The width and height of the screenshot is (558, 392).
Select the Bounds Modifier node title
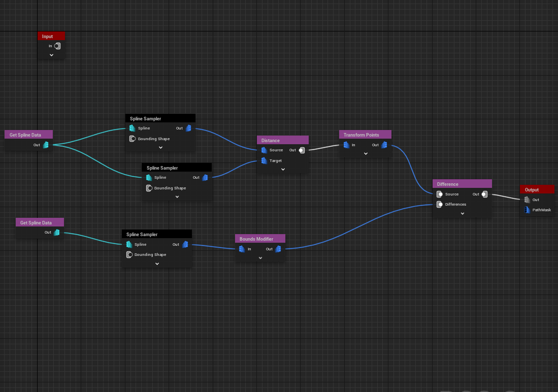[x=260, y=239]
